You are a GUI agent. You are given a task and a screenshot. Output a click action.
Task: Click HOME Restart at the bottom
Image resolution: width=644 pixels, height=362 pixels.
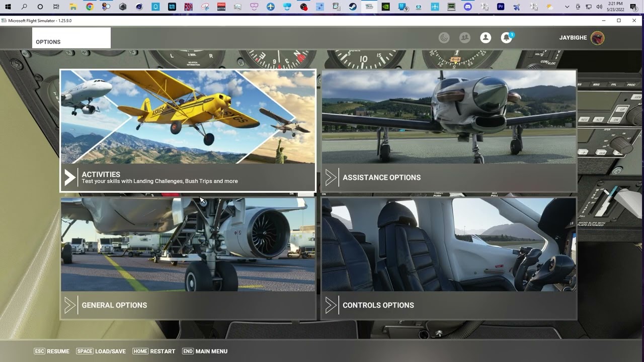[154, 351]
